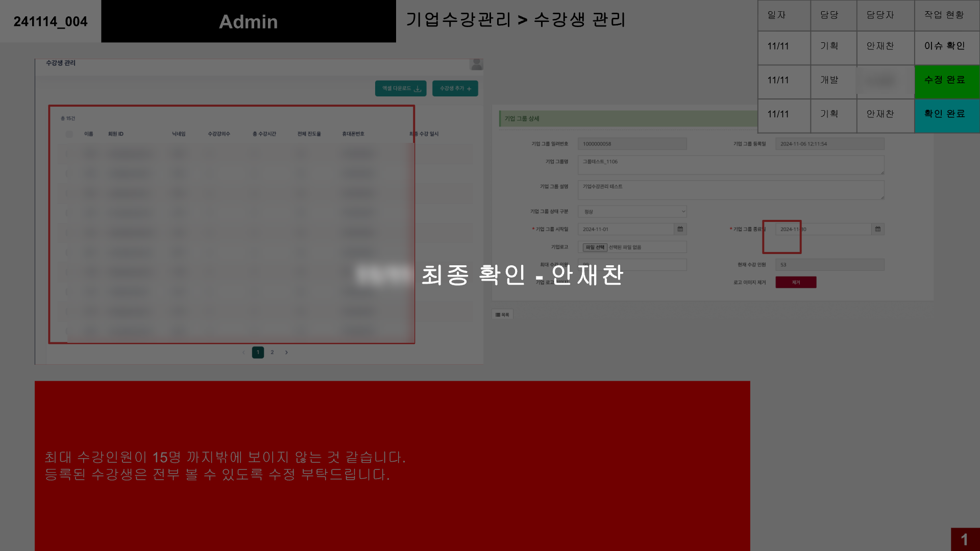The height and width of the screenshot is (551, 980).
Task: Click the next page chevron
Action: click(286, 352)
